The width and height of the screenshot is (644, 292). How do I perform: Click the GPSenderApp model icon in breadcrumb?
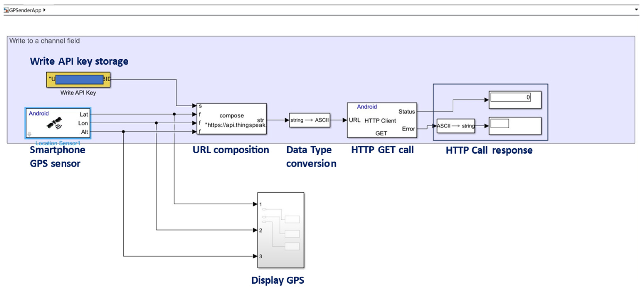click(6, 10)
